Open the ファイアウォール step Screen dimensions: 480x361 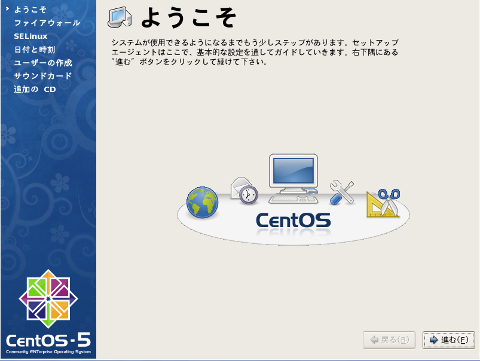pos(47,23)
